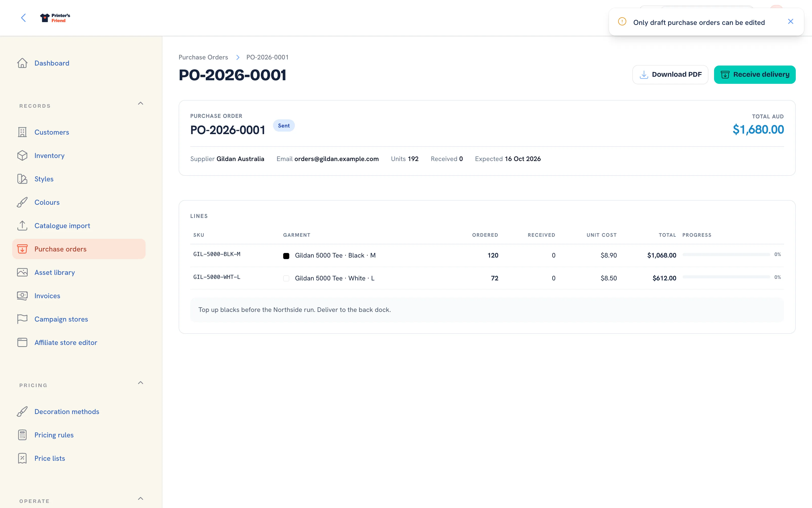The image size is (812, 508).
Task: Click the order note about Northside run
Action: pyautogui.click(x=294, y=310)
